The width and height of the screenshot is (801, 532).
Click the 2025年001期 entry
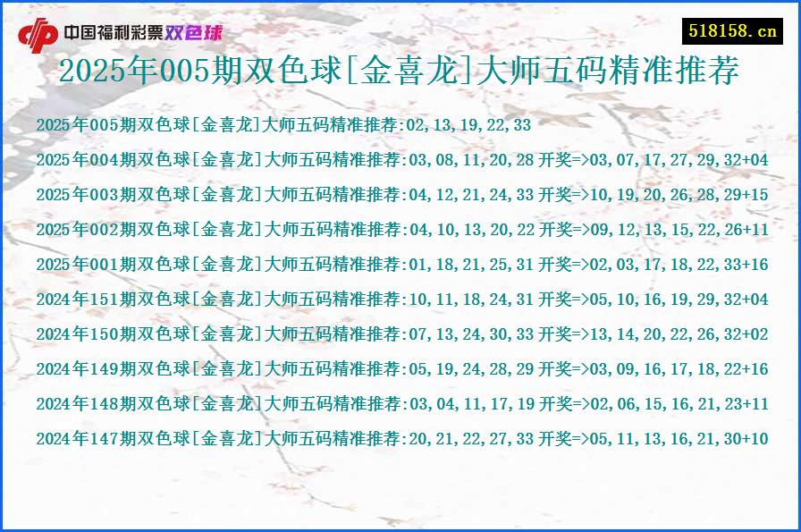tap(400, 265)
